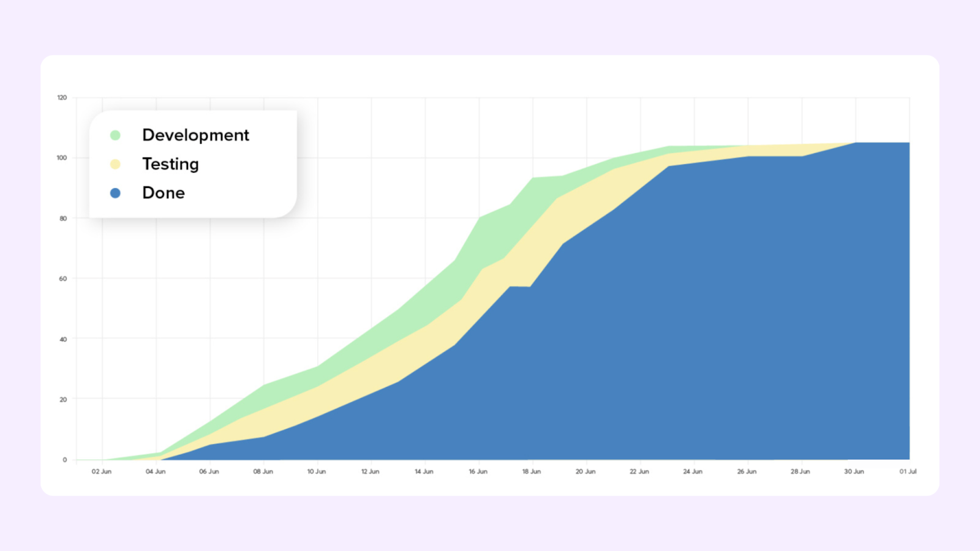Click the yellow Testing legend dot

pyautogui.click(x=115, y=164)
